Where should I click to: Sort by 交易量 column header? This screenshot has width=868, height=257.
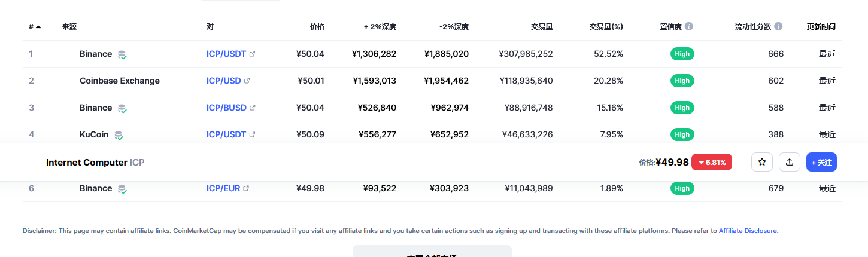click(542, 27)
